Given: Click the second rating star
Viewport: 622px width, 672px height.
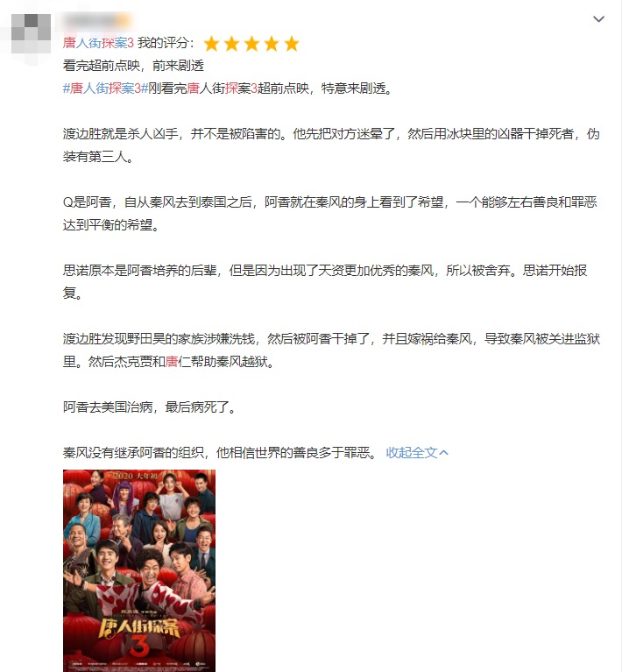Looking at the screenshot, I should (231, 44).
